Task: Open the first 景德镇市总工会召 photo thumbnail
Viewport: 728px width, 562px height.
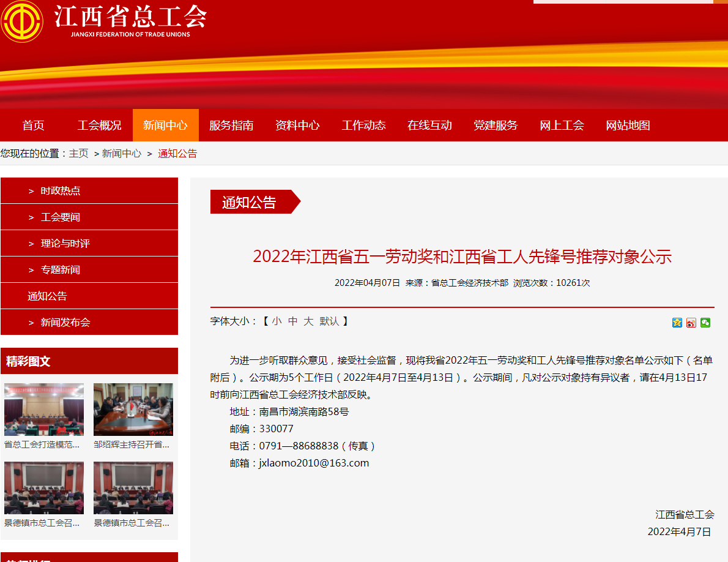Action: click(x=44, y=488)
